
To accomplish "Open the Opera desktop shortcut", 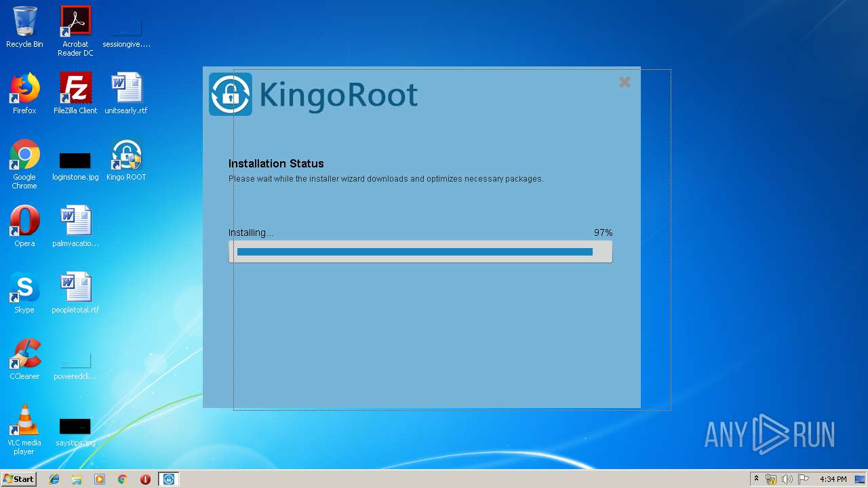I will click(x=24, y=226).
